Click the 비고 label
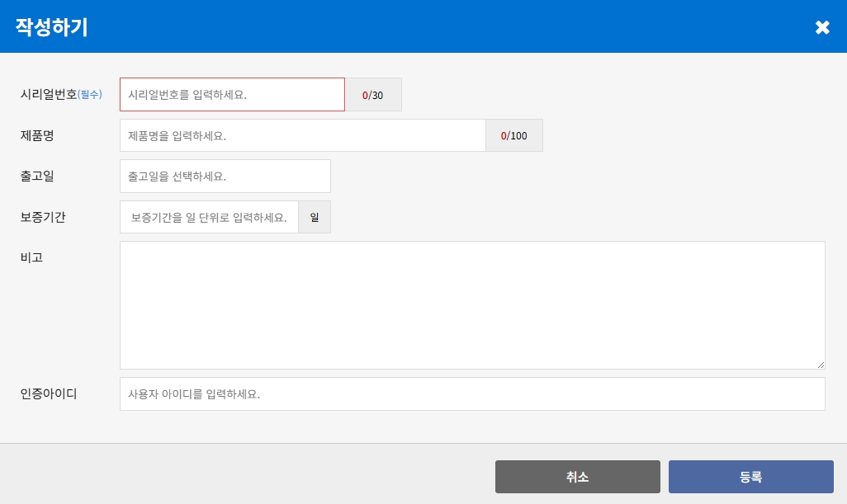 31,257
